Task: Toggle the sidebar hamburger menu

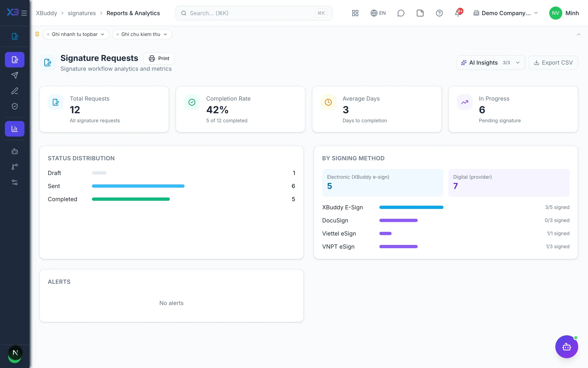Action: (x=24, y=13)
